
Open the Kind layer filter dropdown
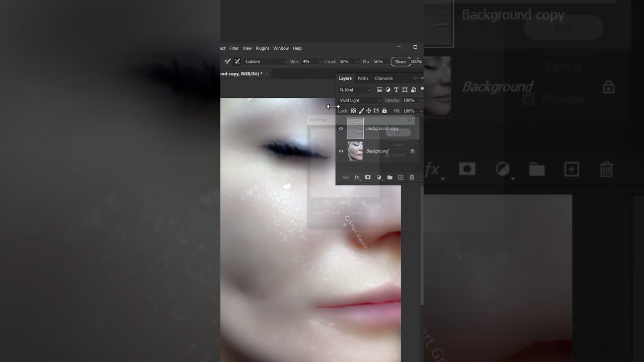click(x=355, y=90)
